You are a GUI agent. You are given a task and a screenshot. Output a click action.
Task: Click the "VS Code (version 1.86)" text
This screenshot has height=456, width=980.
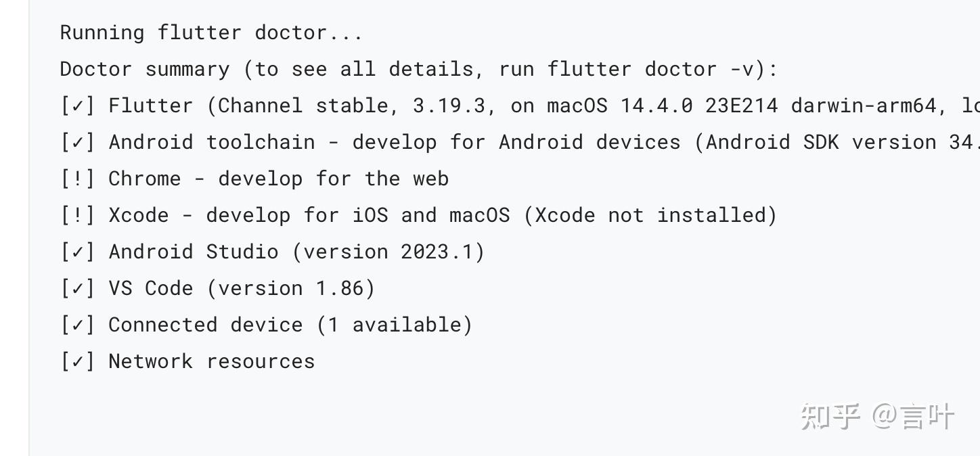[242, 288]
